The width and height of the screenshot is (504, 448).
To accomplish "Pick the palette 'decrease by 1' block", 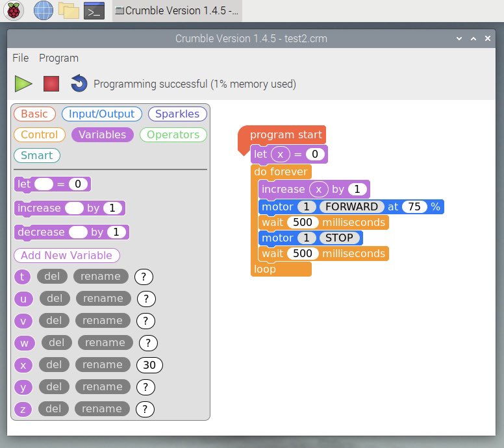I will [x=71, y=232].
